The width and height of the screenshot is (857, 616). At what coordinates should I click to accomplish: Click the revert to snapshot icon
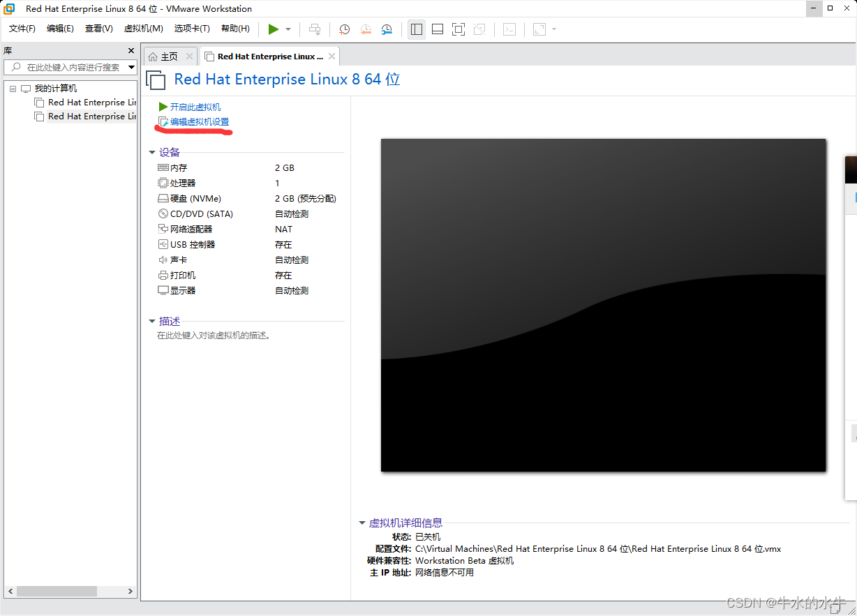click(x=366, y=29)
